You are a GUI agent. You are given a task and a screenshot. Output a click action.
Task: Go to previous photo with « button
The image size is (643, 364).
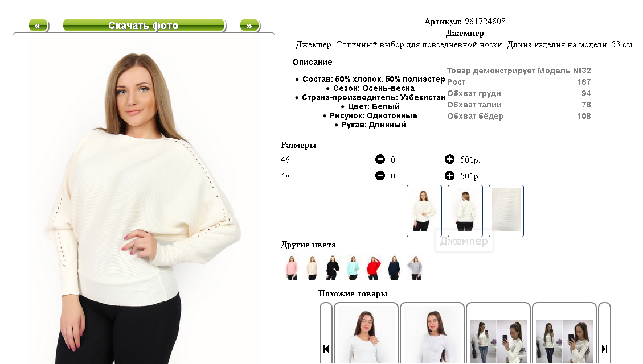(x=39, y=26)
